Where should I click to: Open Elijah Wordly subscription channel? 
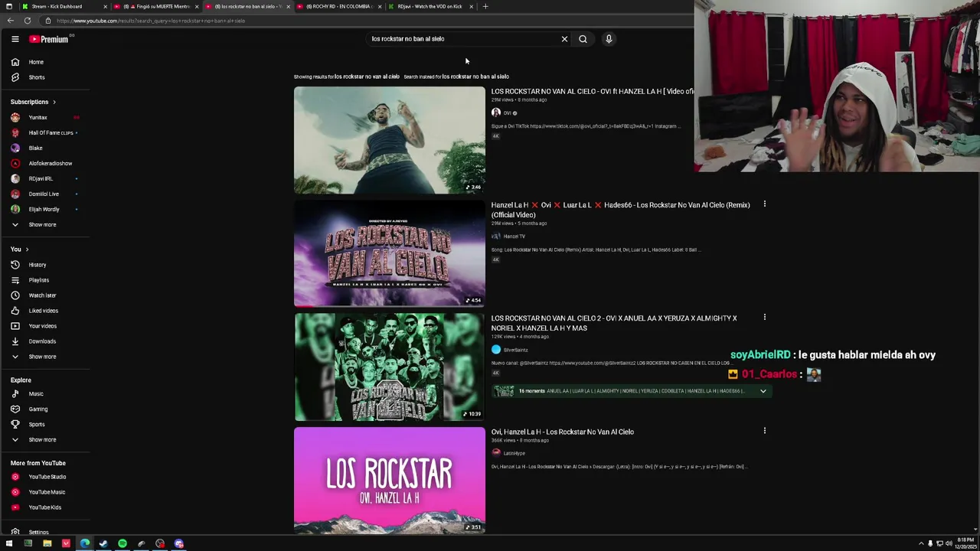click(46, 209)
